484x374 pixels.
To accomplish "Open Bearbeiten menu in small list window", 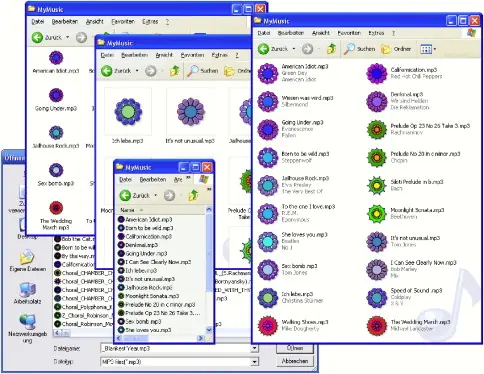I will tap(153, 179).
